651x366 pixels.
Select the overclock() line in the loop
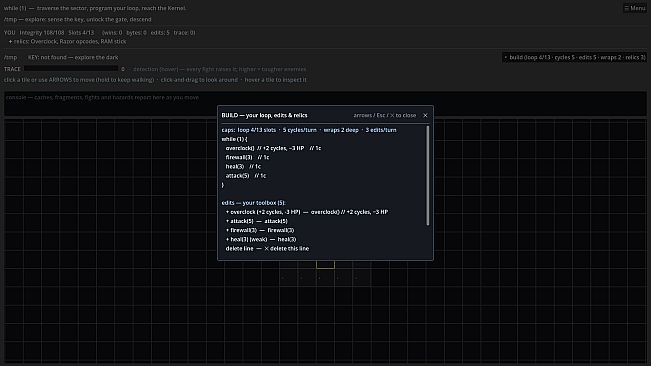click(x=273, y=148)
